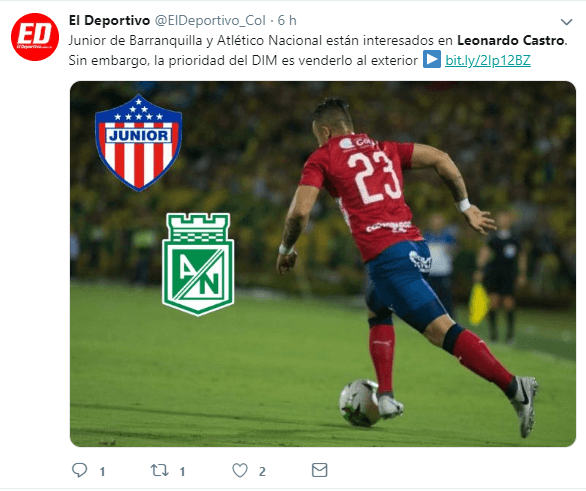Send tweet via direct message envelope icon
The image size is (586, 491).
tap(320, 470)
